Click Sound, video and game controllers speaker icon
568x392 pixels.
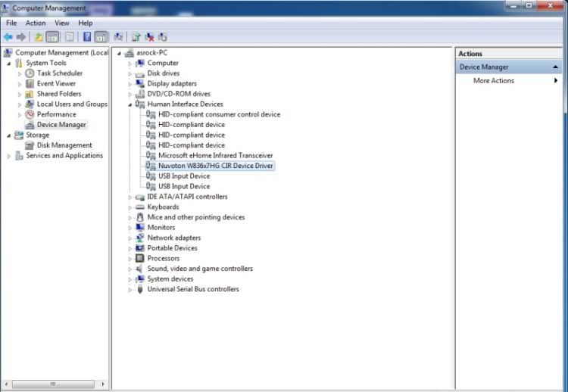[x=140, y=269]
